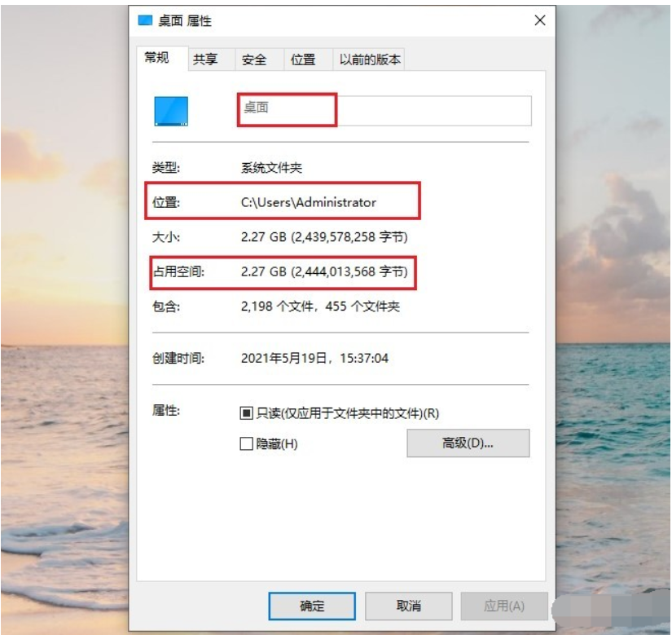Close the 桌面 属性 dialog

point(540,20)
